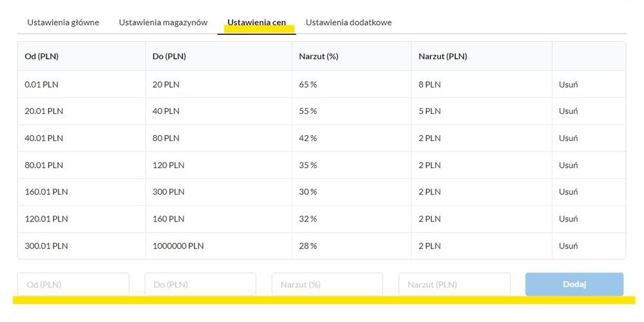
Task: Remove the 40.01 PLN to 80 PLN row
Action: tap(568, 138)
